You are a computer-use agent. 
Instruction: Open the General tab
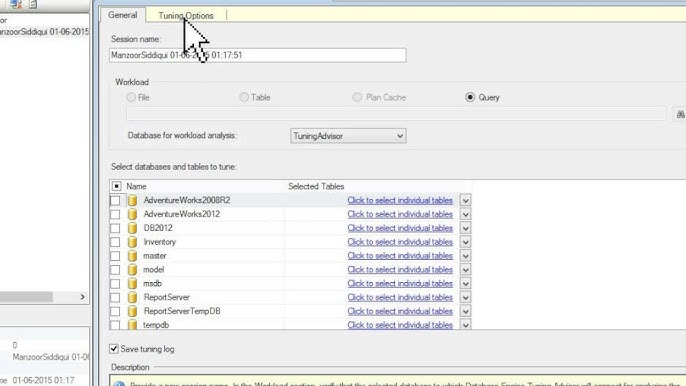[122, 15]
